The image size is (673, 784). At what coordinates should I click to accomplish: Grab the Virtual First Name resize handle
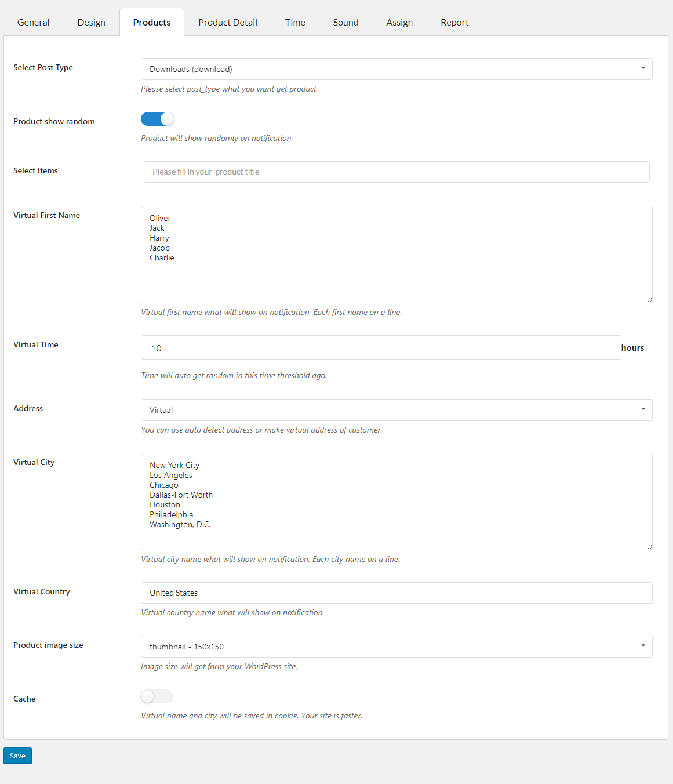649,300
